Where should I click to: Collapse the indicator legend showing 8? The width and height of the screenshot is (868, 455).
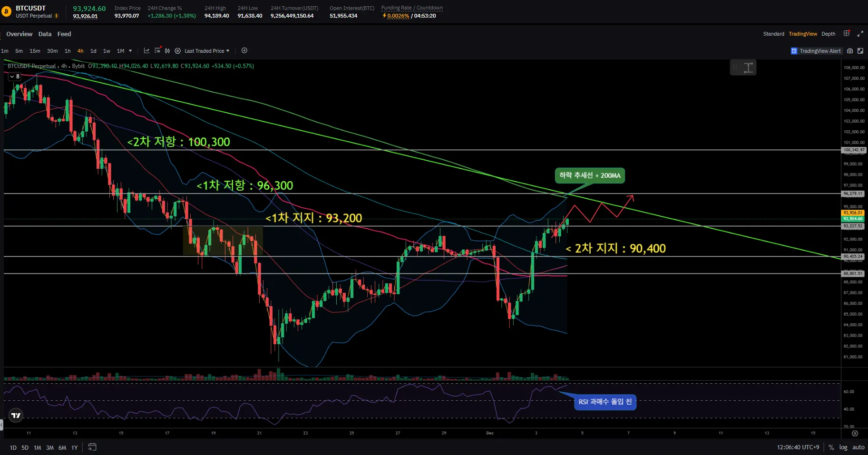coord(12,77)
